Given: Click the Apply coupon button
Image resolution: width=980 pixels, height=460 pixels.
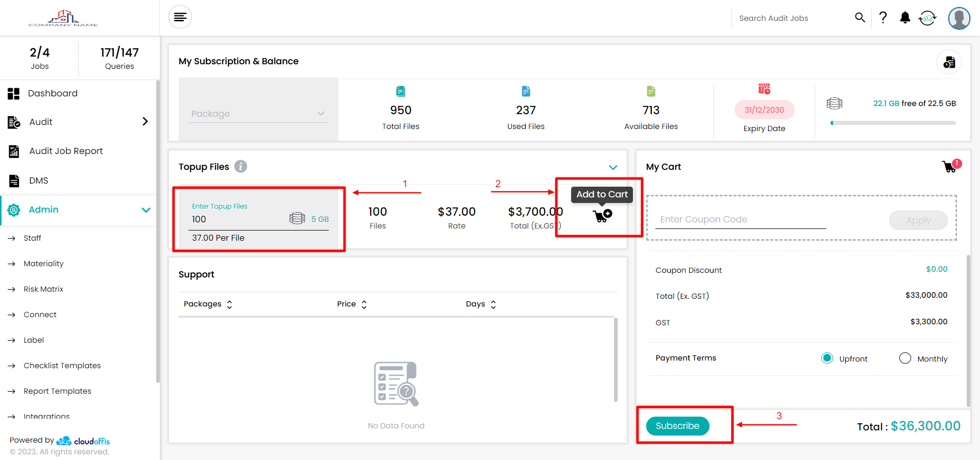Looking at the screenshot, I should pos(918,220).
